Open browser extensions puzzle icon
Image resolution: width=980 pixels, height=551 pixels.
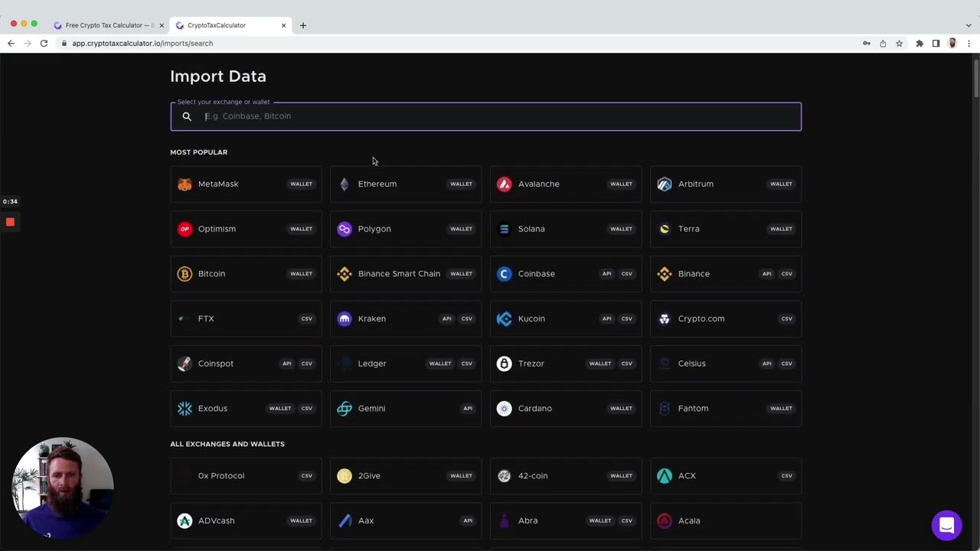pos(920,44)
